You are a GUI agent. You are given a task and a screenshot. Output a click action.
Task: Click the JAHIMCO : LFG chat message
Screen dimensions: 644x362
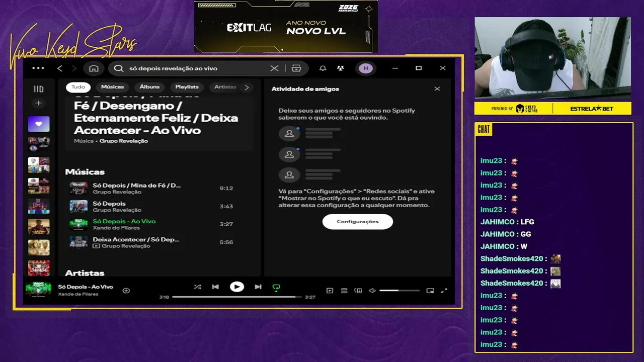507,222
